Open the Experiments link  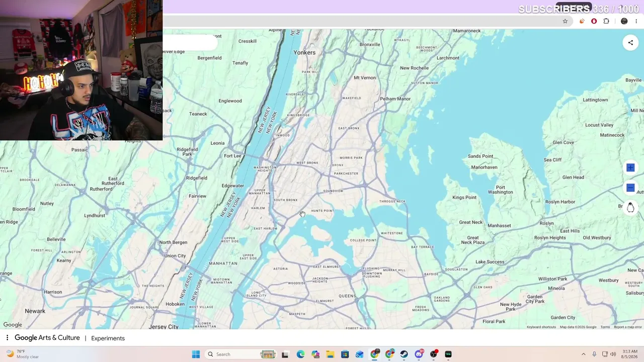point(108,338)
